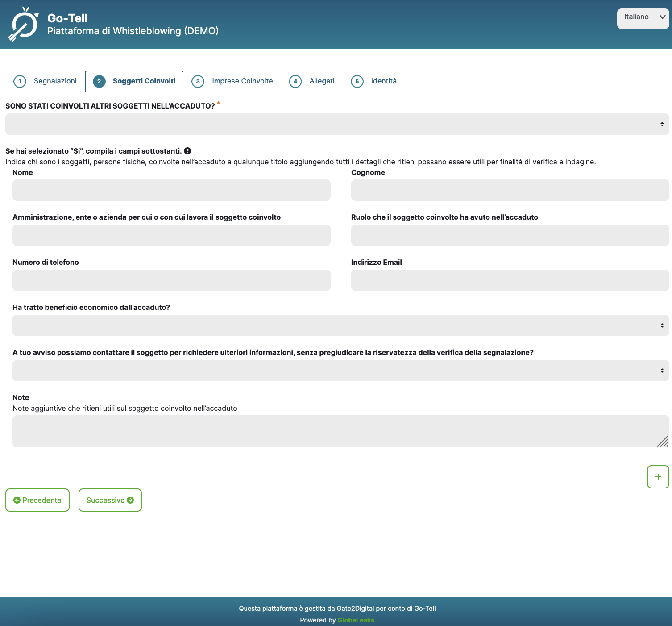
Task: Click the step 5 numbered circle
Action: point(357,81)
